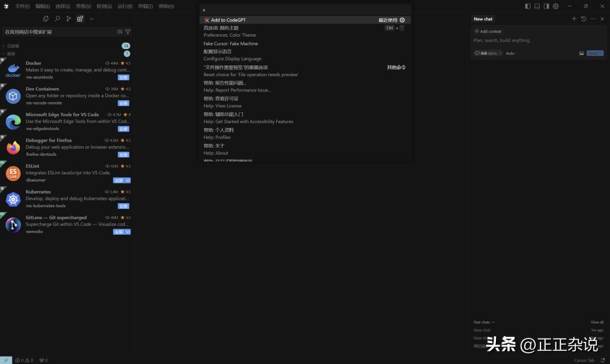Click gear icon beside Add to CodeGPT
The width and height of the screenshot is (610, 364).
[x=402, y=20]
